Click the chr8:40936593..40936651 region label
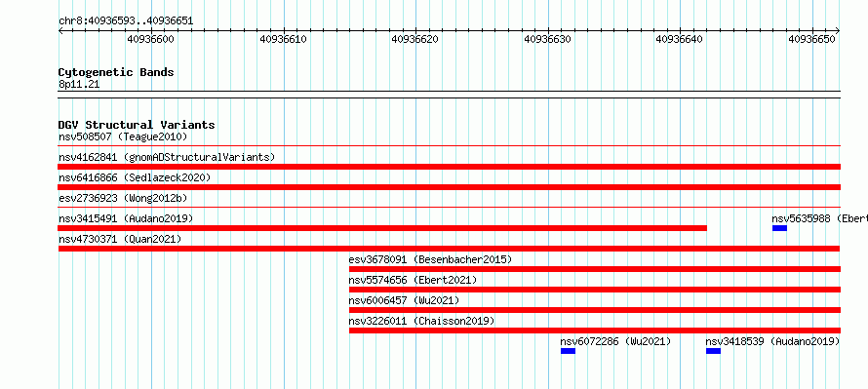 click(126, 21)
